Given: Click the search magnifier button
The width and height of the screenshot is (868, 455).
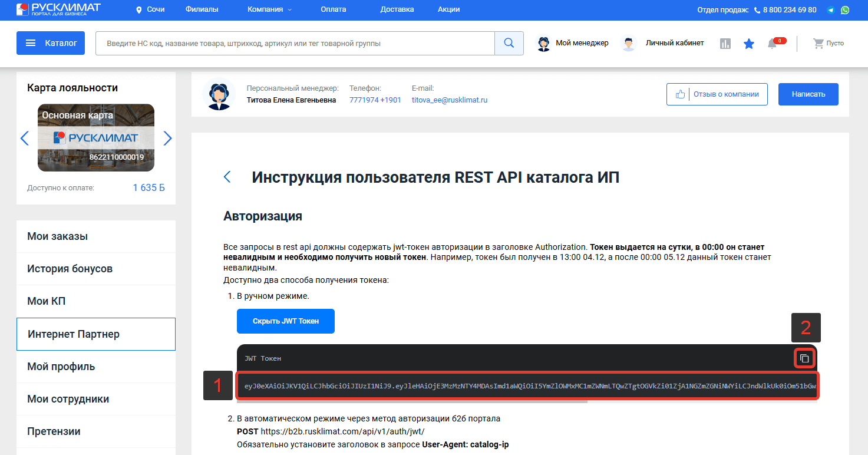Looking at the screenshot, I should 509,43.
